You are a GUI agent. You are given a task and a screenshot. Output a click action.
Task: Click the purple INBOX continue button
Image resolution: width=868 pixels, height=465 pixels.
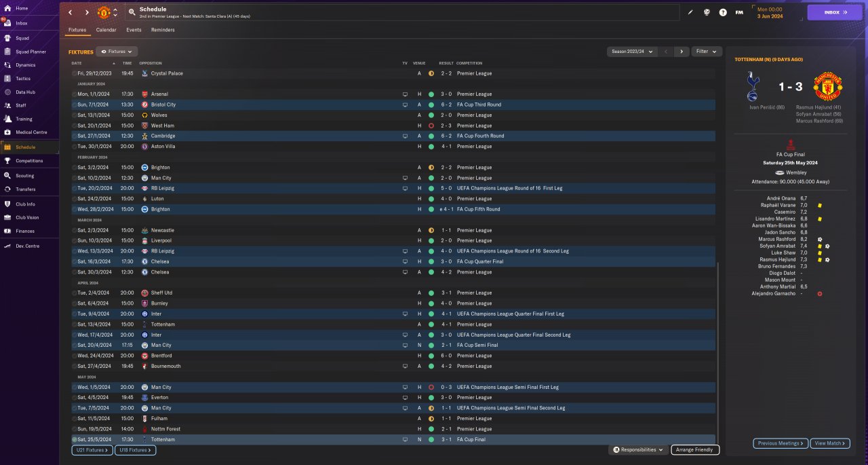pos(834,12)
